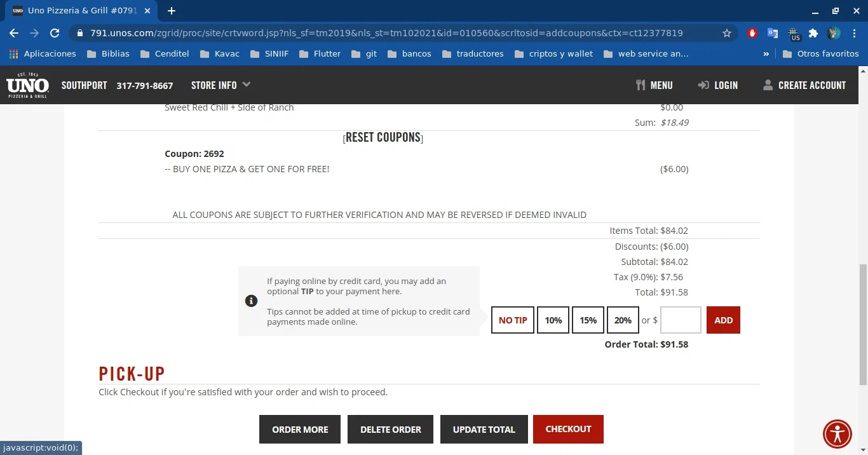
Task: Open the Kavac bookmark folder
Action: (219, 54)
